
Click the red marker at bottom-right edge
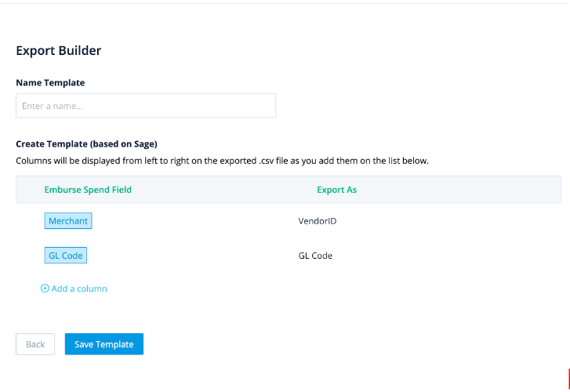click(569, 379)
